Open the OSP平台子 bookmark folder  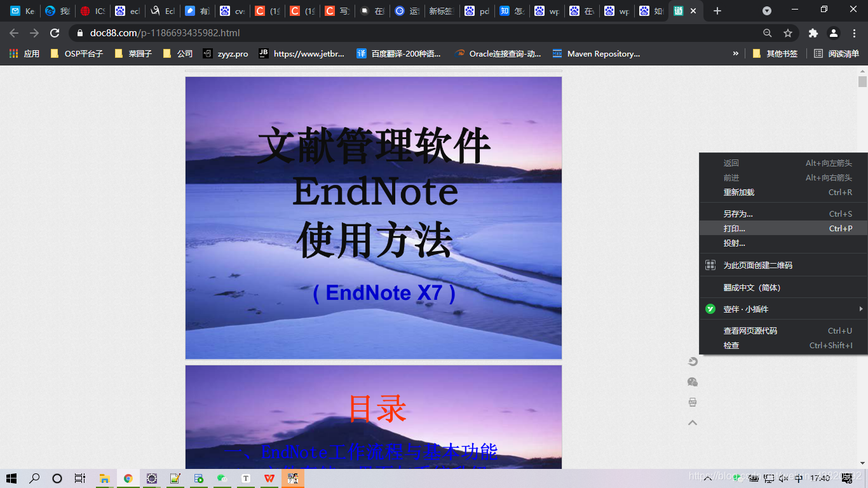(x=76, y=54)
